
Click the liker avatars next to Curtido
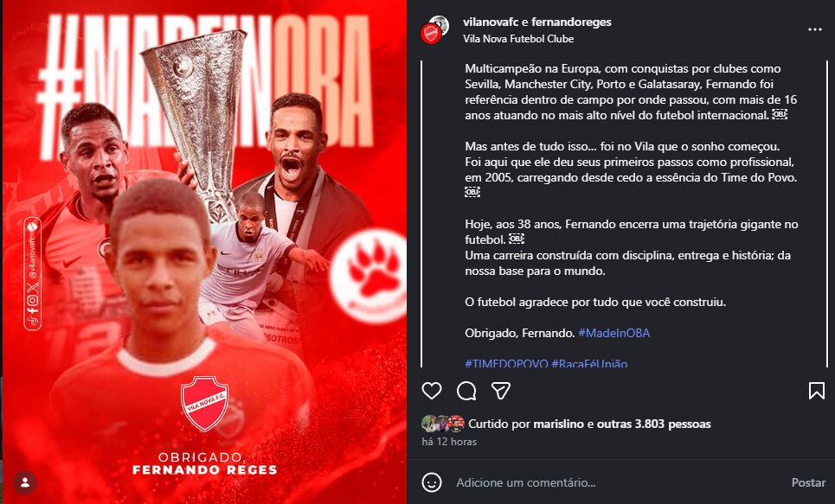pos(442,424)
